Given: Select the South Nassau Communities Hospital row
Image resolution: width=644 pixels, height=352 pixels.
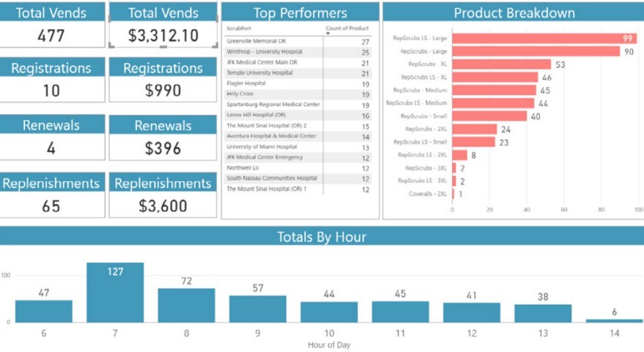Looking at the screenshot, I should point(272,178).
